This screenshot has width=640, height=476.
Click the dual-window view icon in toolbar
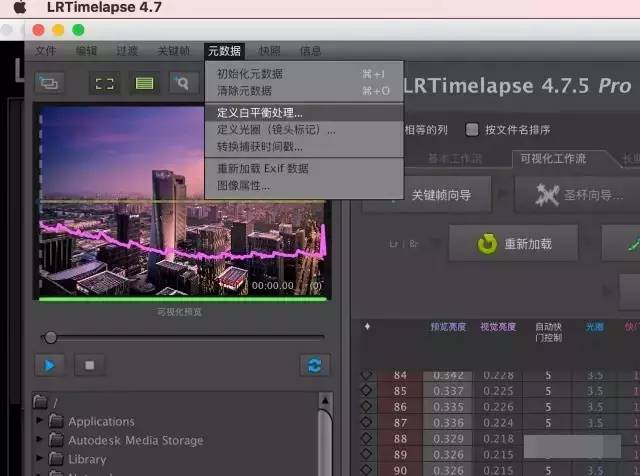pyautogui.click(x=49, y=83)
